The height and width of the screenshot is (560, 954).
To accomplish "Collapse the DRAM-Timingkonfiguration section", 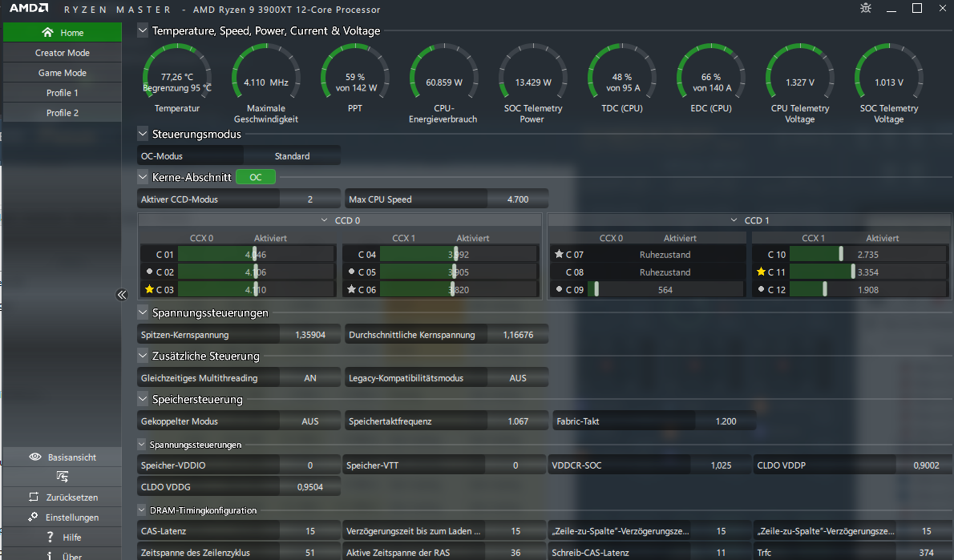I will point(141,510).
